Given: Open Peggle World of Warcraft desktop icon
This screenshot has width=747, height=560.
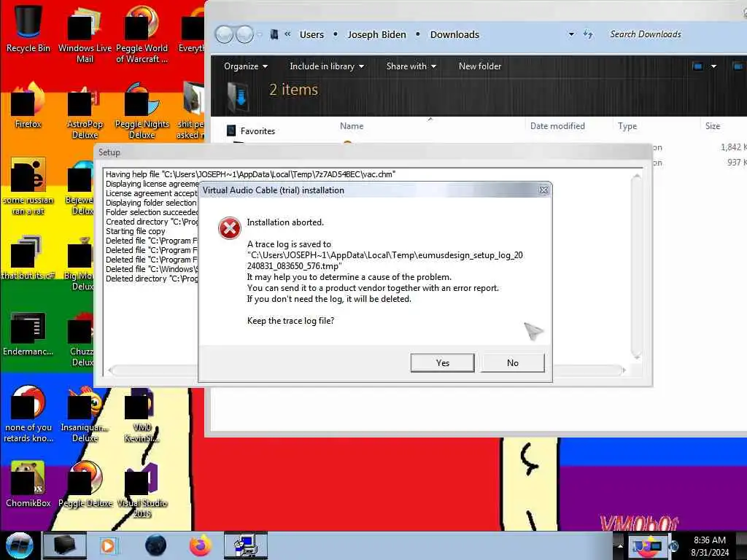Looking at the screenshot, I should point(142,33).
